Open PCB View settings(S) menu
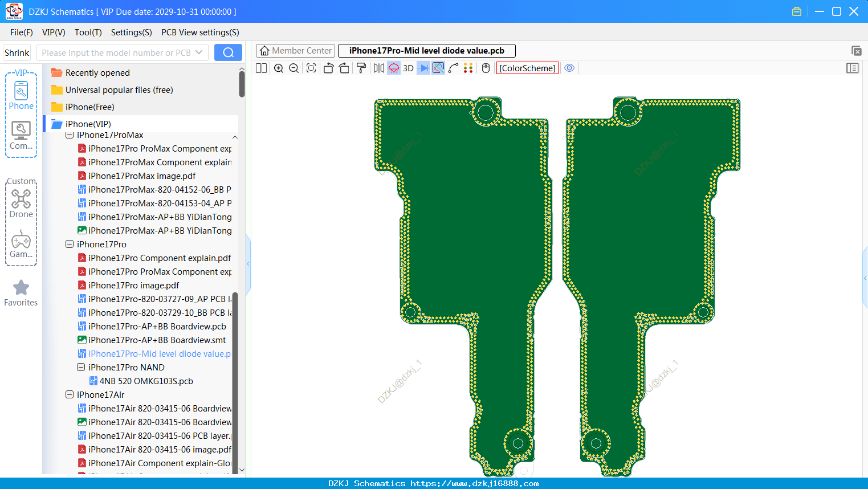 (200, 32)
